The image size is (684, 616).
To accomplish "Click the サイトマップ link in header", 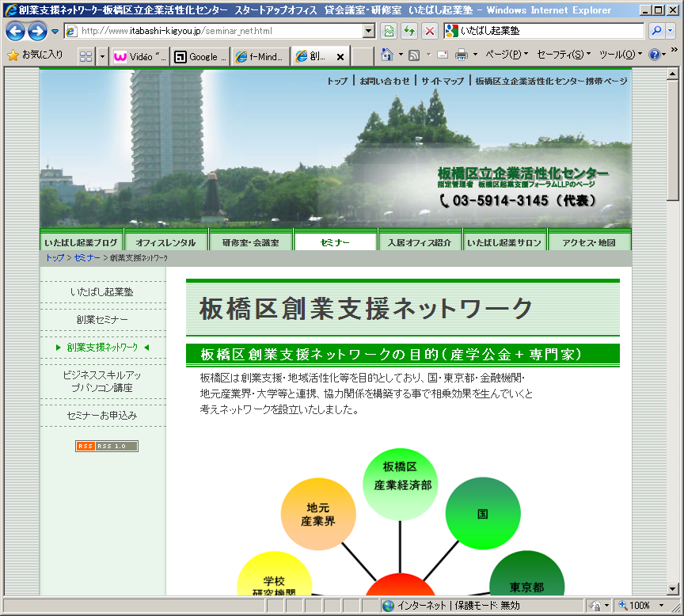I will tap(443, 81).
